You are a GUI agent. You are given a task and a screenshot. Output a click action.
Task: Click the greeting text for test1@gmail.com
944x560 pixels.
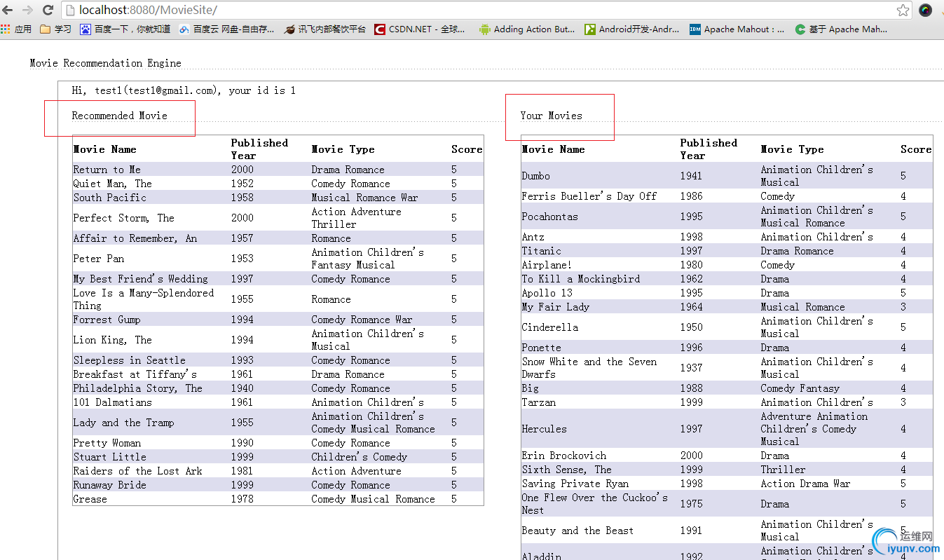[x=184, y=90]
